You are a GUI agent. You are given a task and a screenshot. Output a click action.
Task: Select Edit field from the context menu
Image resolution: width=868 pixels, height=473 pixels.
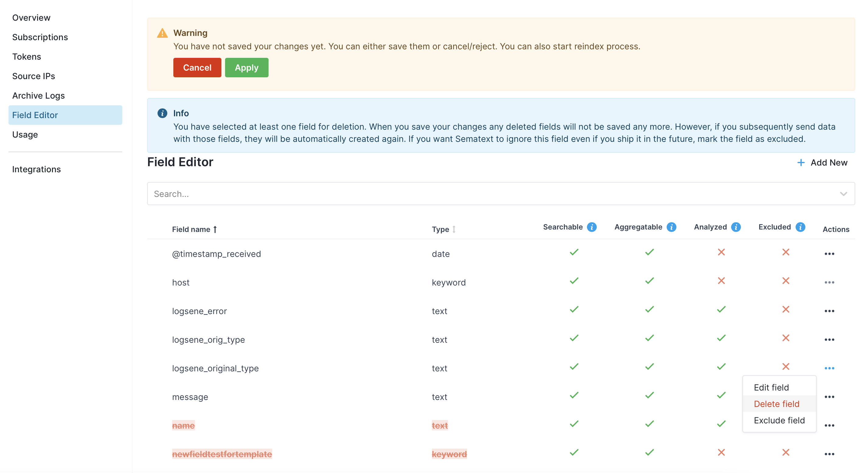pos(779,387)
